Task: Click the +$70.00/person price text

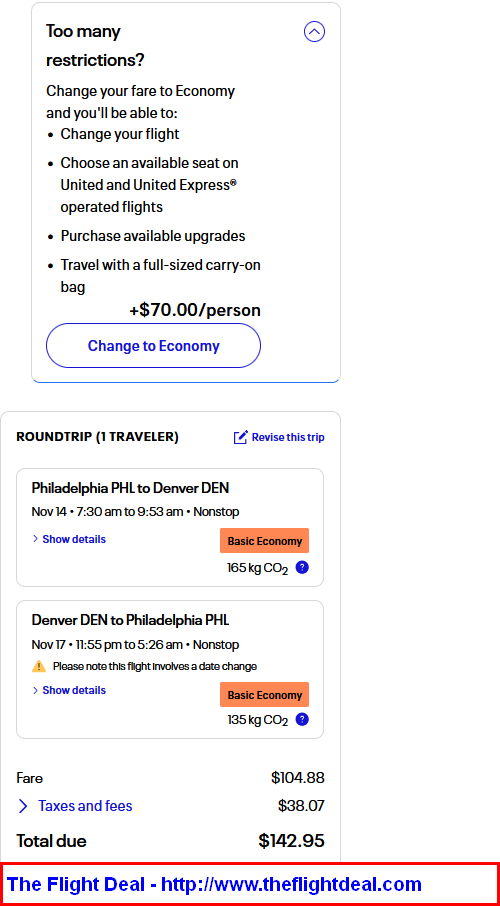Action: coord(195,310)
